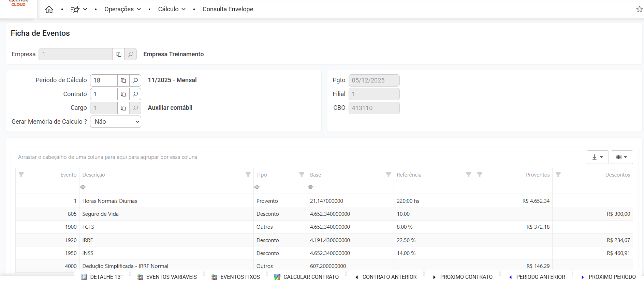Viewport: 644px width, 287px height.
Task: Click copy icon next to Contrato field
Action: point(123,94)
